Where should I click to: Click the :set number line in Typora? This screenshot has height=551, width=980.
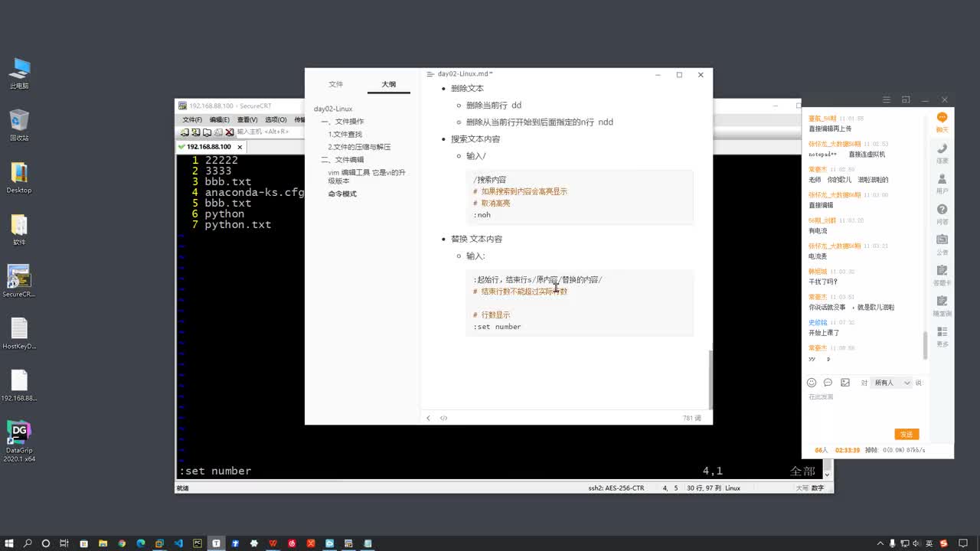[x=497, y=327]
